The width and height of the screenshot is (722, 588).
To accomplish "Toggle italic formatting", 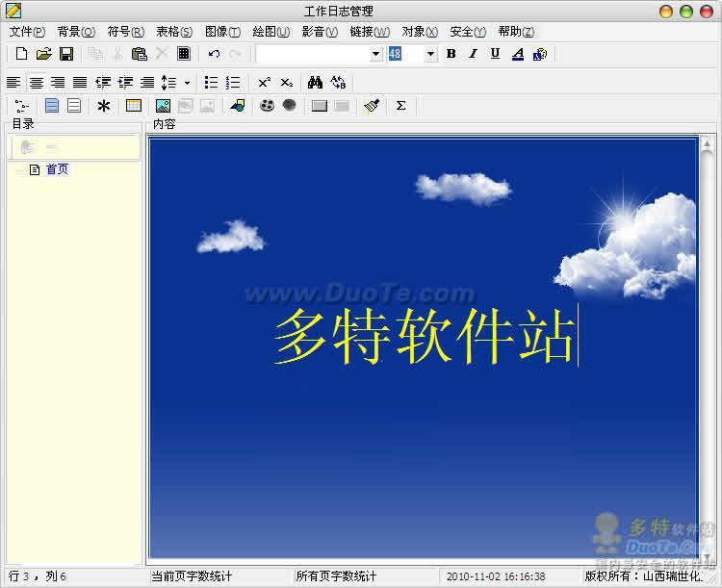I will tap(473, 54).
